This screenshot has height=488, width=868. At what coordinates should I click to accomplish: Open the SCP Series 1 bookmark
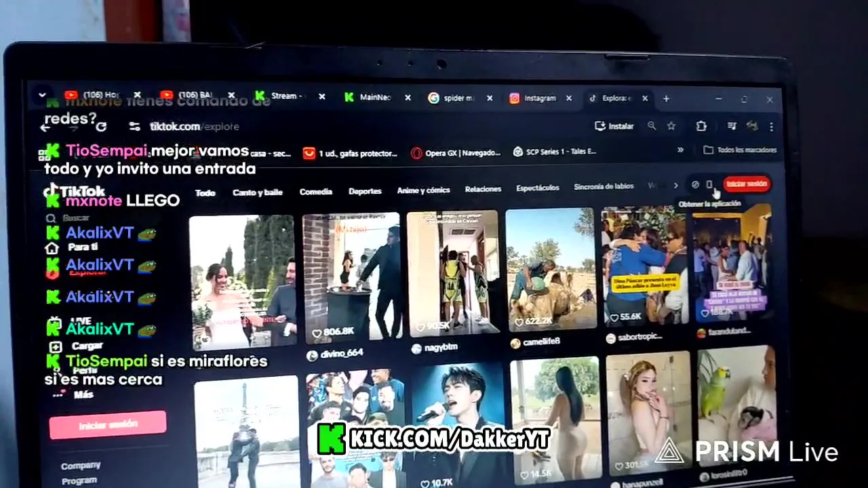pyautogui.click(x=555, y=152)
